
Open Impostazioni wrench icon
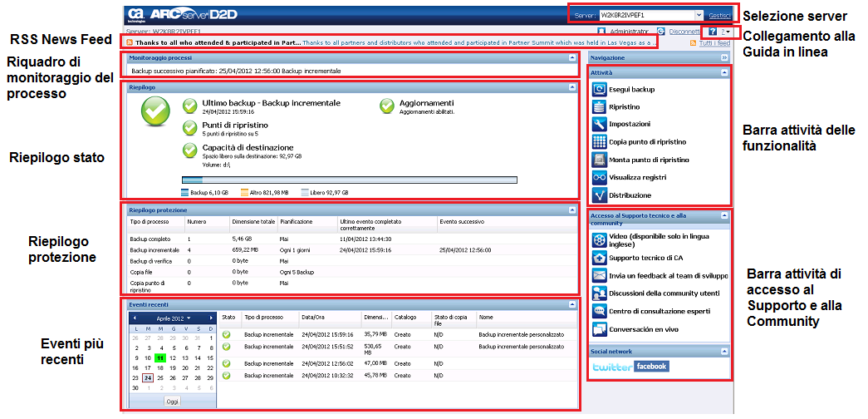click(x=600, y=125)
